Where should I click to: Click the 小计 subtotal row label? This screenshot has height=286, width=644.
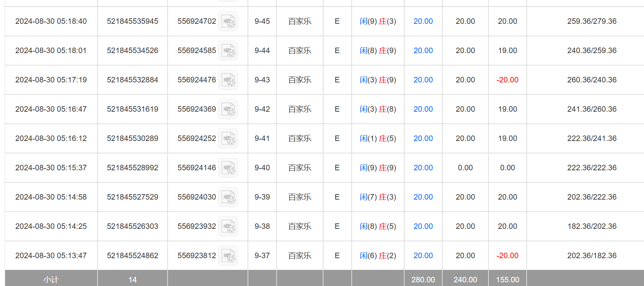click(x=51, y=280)
